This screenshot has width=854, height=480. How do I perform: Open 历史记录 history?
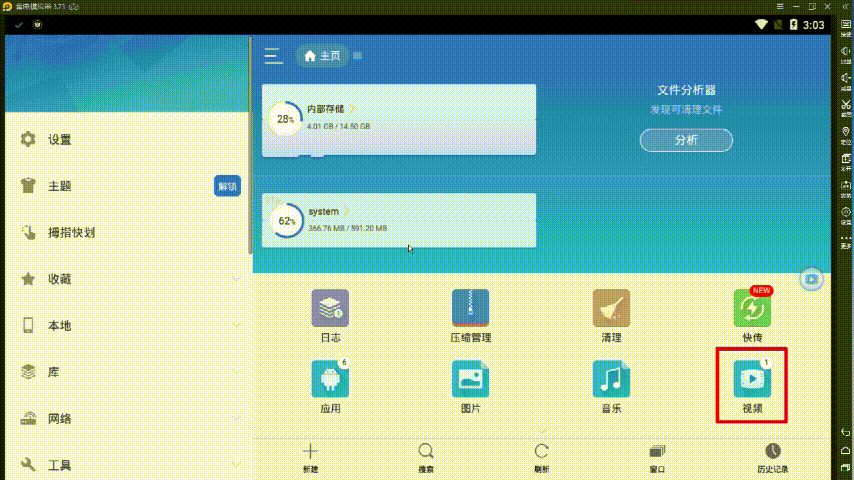click(773, 458)
